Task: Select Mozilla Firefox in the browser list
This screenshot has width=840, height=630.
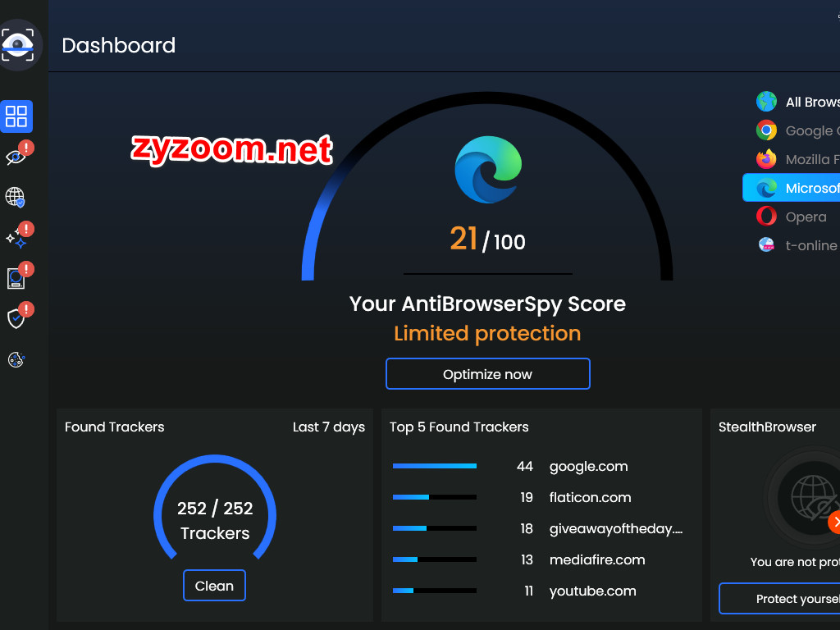Action: [x=792, y=159]
